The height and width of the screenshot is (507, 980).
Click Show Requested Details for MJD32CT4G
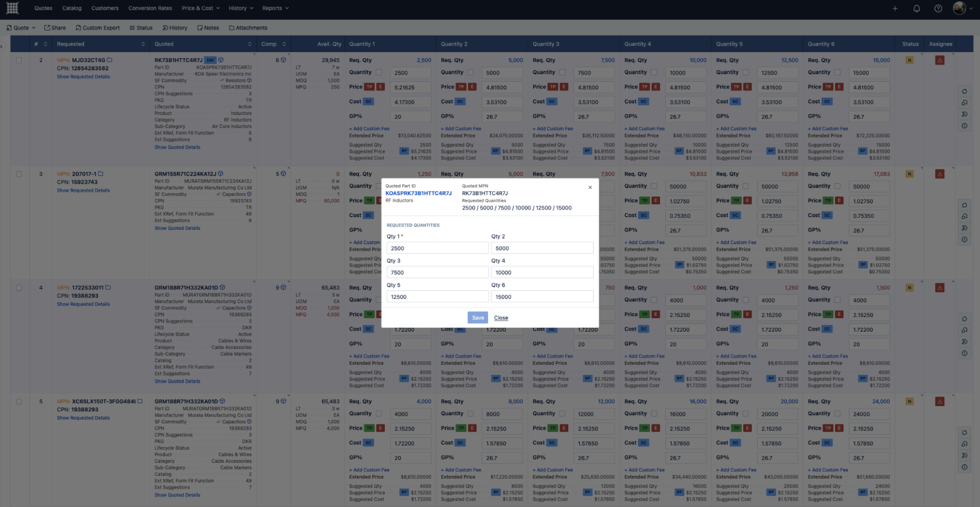pyautogui.click(x=83, y=76)
